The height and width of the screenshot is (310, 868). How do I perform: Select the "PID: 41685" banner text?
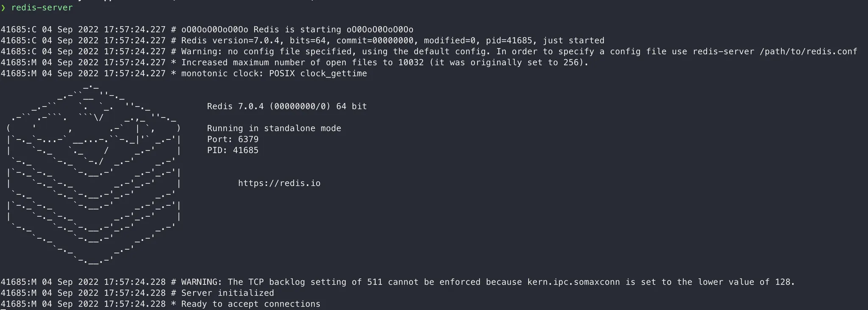[x=233, y=151]
